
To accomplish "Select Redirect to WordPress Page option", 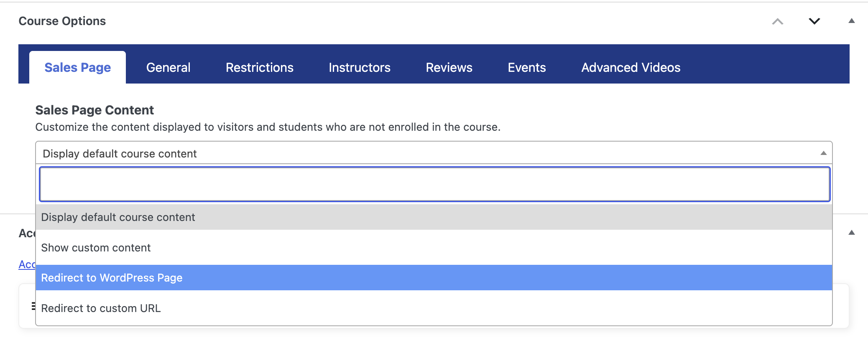I will [x=434, y=278].
